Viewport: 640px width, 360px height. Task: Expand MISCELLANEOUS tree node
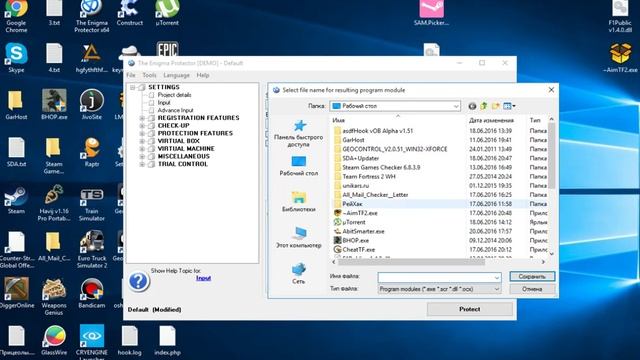click(142, 157)
